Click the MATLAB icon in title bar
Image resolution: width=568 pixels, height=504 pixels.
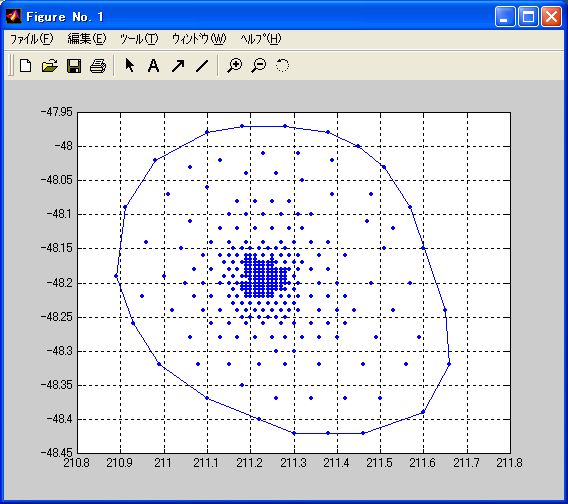coord(13,16)
